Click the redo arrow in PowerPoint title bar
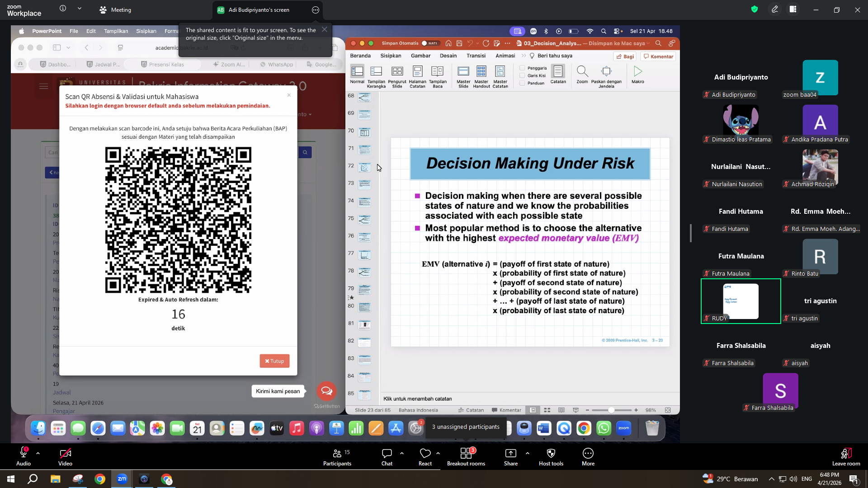868x488 pixels. click(486, 43)
